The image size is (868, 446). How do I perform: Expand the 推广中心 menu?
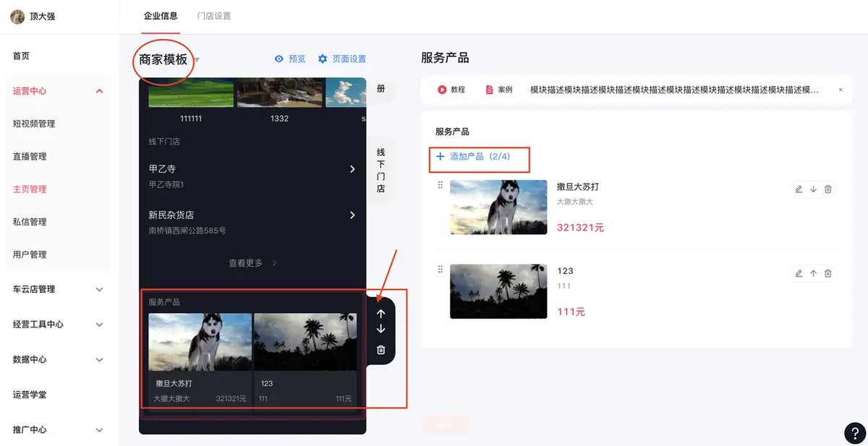coord(100,430)
